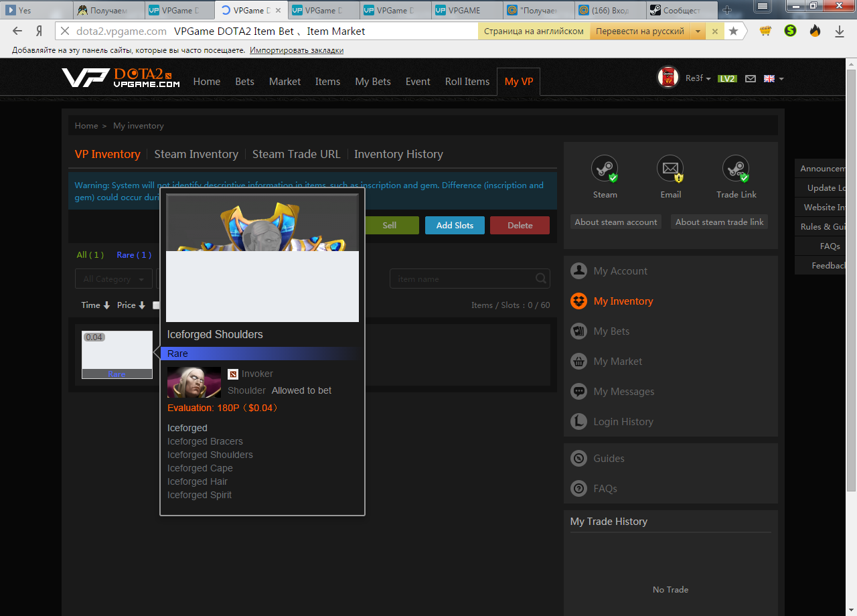Switch to the Steam Trade URL tab

pyautogui.click(x=297, y=154)
